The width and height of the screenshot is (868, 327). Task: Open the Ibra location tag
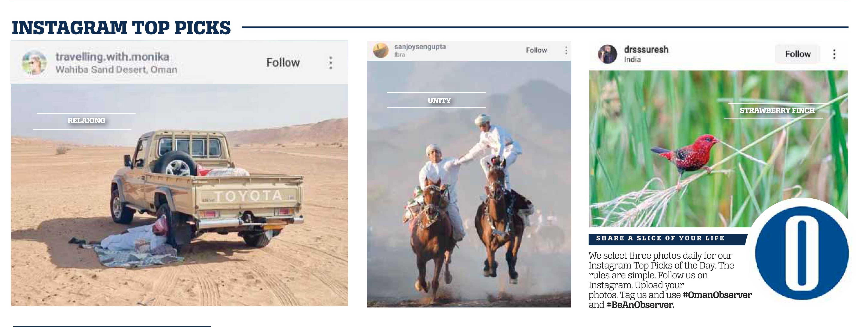tap(400, 55)
